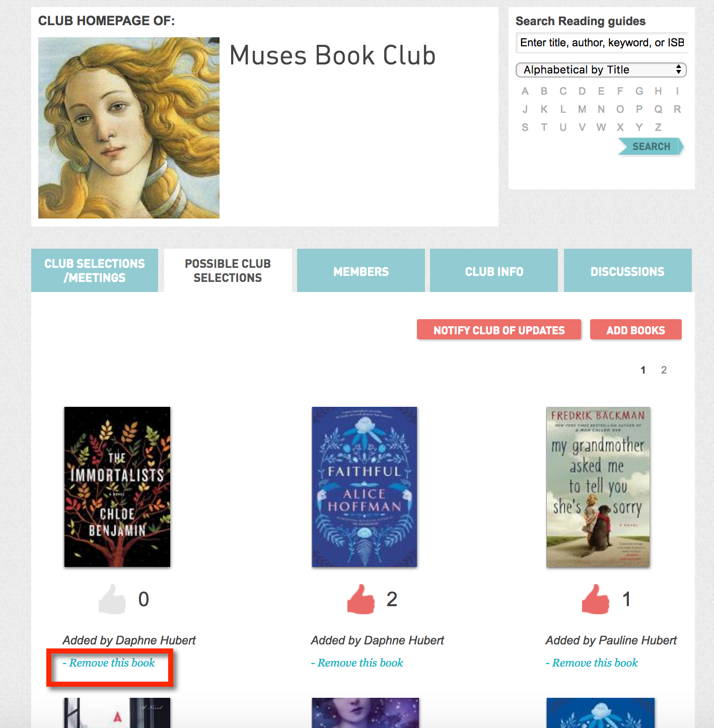Go to page 2 of selections
714x728 pixels.
[664, 370]
